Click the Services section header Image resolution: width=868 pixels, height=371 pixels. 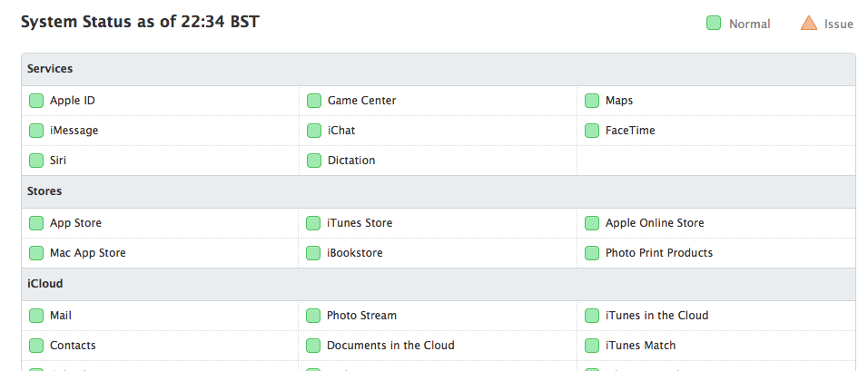(x=50, y=69)
